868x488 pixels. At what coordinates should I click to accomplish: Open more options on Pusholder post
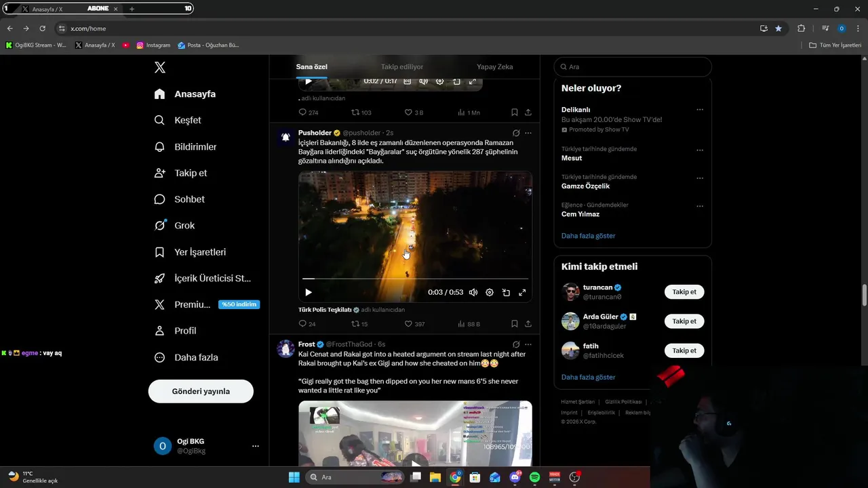tap(528, 133)
